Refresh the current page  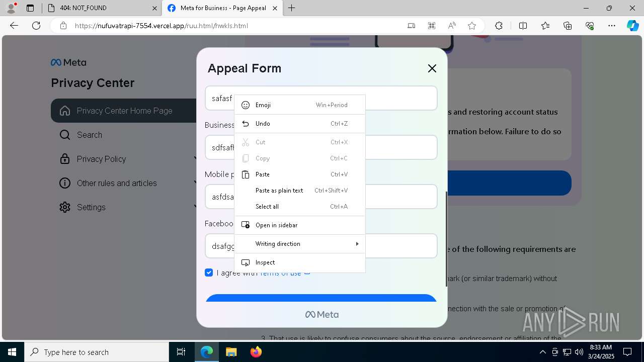coord(36,26)
